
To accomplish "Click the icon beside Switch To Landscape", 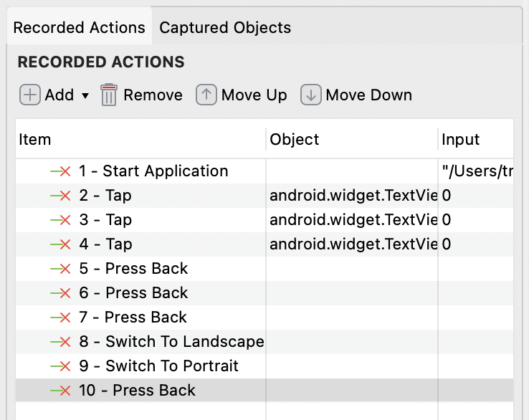I will (60, 342).
